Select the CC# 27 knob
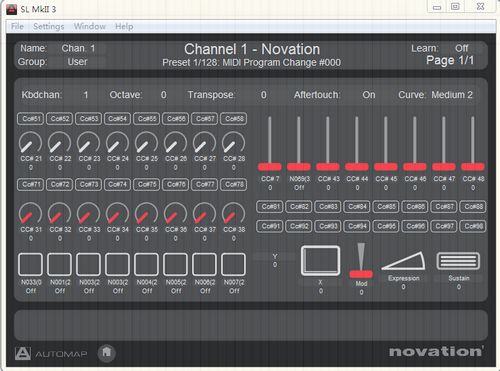Image resolution: width=500 pixels, height=371 pixels. tap(205, 143)
